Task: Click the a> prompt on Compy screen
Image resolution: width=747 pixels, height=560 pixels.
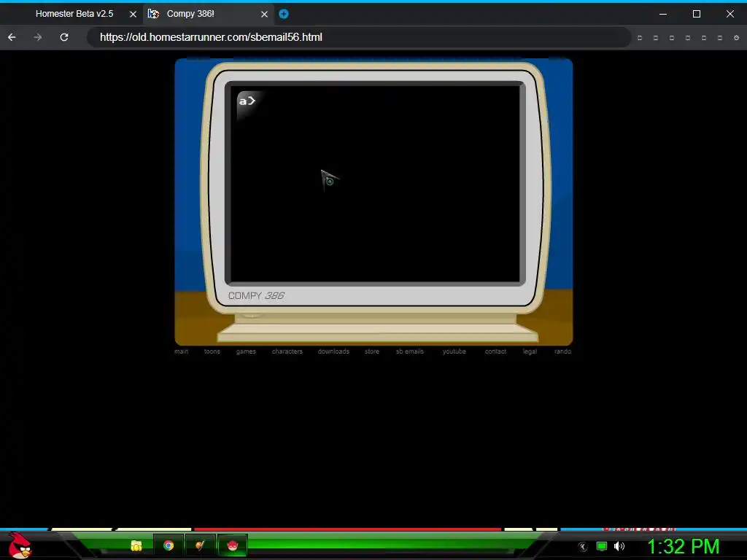Action: coord(247,101)
